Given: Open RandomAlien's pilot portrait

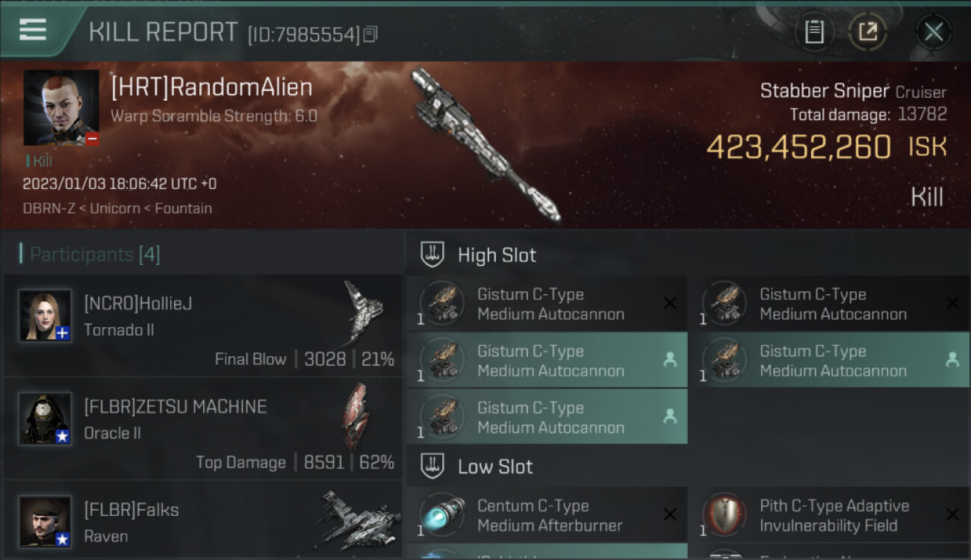Looking at the screenshot, I should tap(61, 108).
